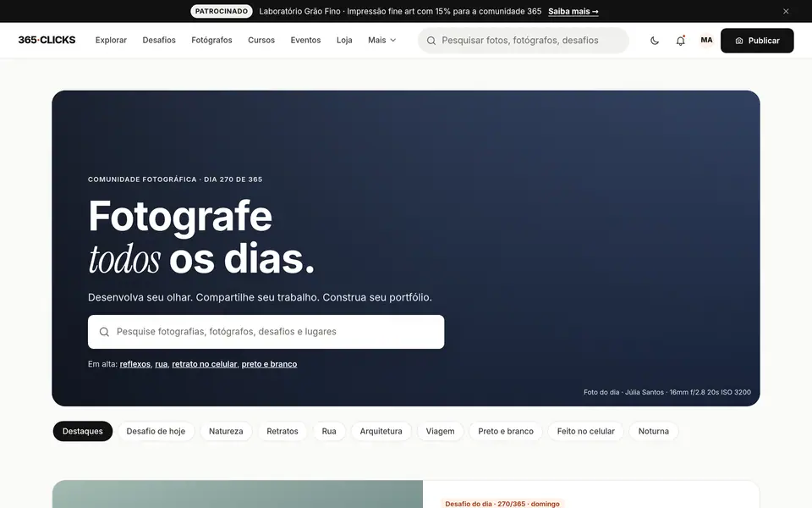Open the Fotógrafos nav item
This screenshot has height=508, width=812.
click(x=211, y=40)
